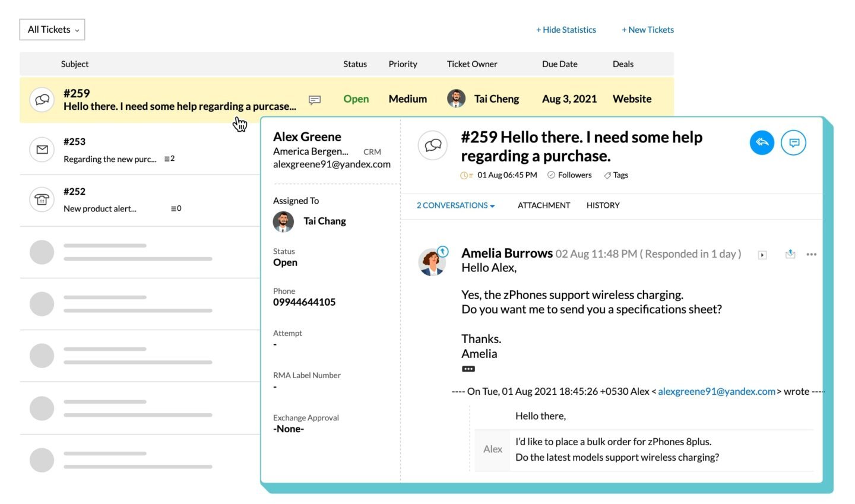
Task: Open the All Tickets dropdown
Action: [x=52, y=29]
